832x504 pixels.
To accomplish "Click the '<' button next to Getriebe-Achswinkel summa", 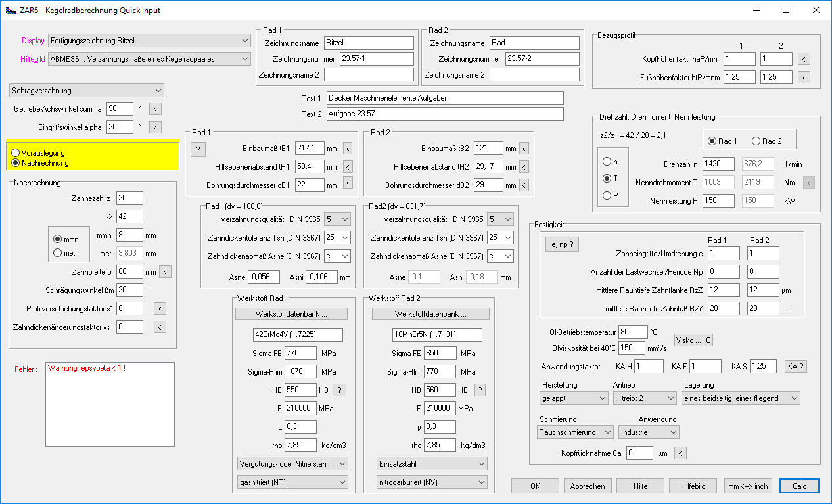I will (154, 108).
